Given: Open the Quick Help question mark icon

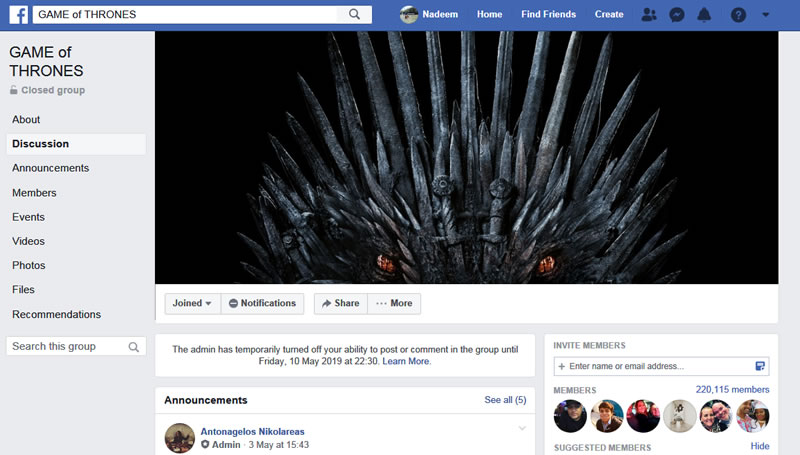Looking at the screenshot, I should pos(738,15).
